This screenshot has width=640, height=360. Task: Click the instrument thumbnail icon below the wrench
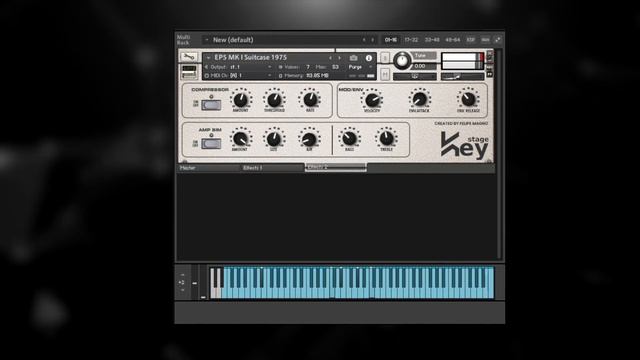[189, 71]
